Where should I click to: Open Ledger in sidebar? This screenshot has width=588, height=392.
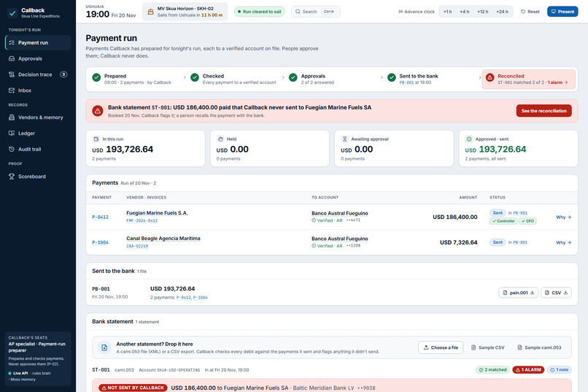click(38, 133)
